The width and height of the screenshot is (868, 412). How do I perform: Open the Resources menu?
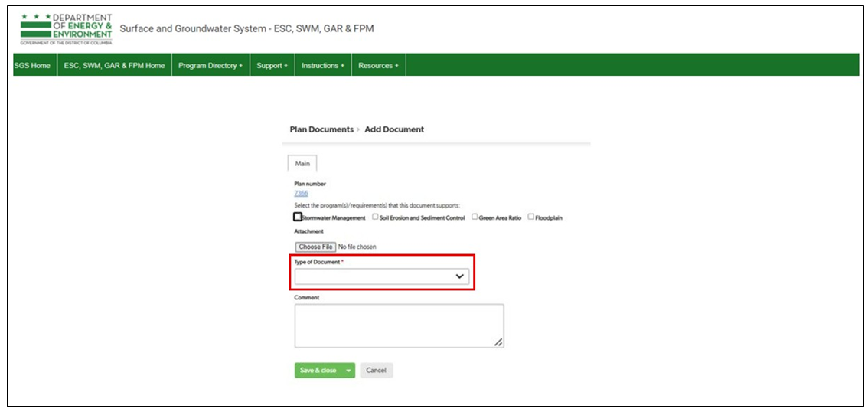coord(378,66)
